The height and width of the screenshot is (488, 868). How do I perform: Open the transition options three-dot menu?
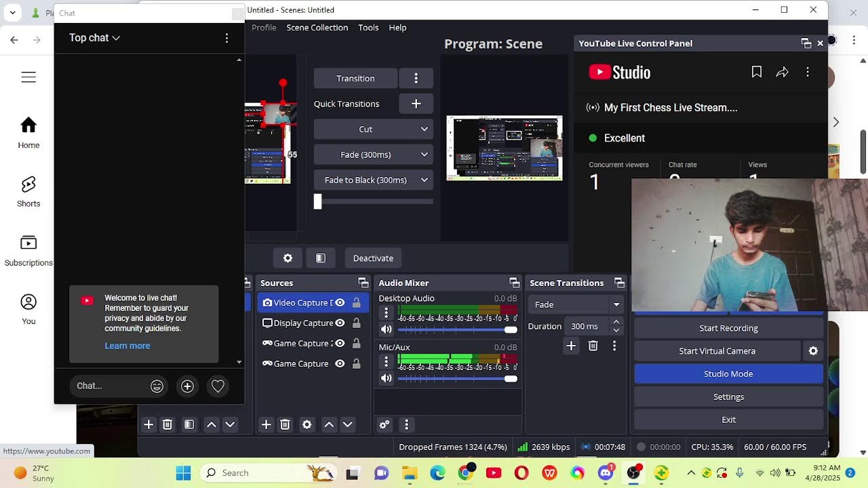[416, 78]
